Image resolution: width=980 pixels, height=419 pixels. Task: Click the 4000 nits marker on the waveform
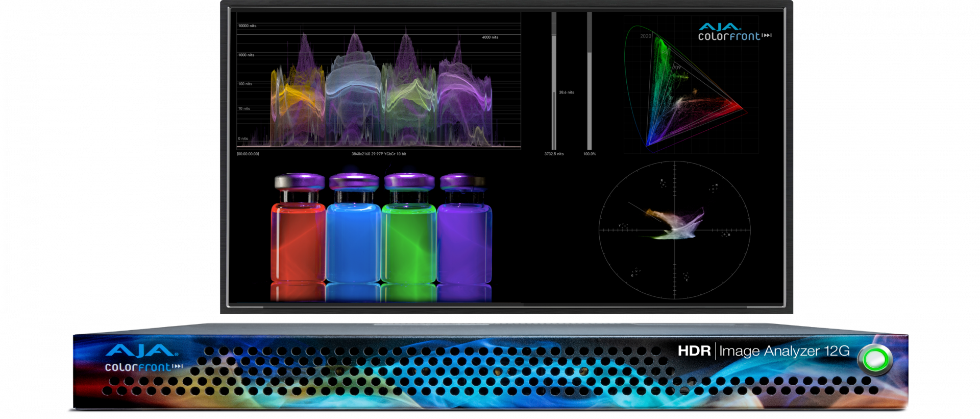(x=489, y=37)
